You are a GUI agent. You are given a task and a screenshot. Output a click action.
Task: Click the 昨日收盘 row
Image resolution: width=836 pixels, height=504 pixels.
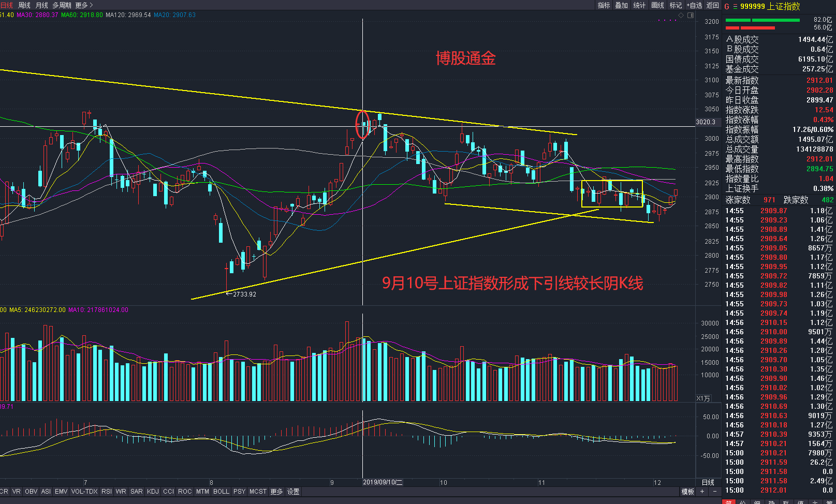pyautogui.click(x=779, y=100)
